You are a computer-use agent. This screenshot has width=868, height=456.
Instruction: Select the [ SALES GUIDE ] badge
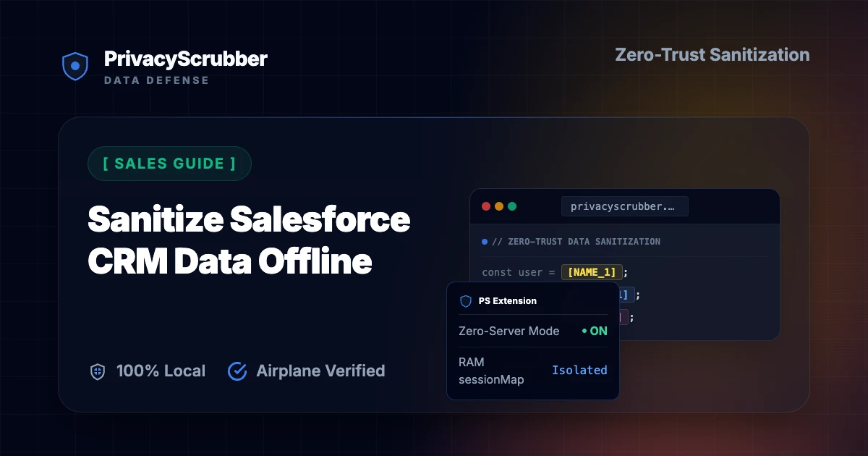[169, 164]
